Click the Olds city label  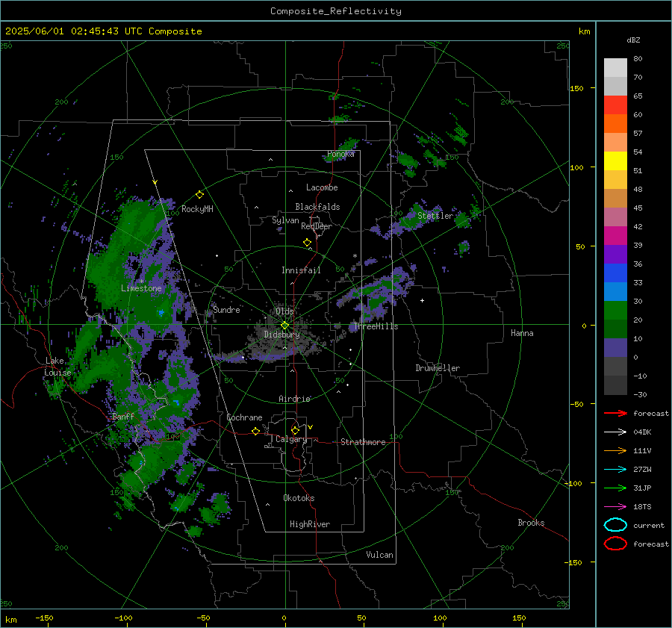point(284,311)
